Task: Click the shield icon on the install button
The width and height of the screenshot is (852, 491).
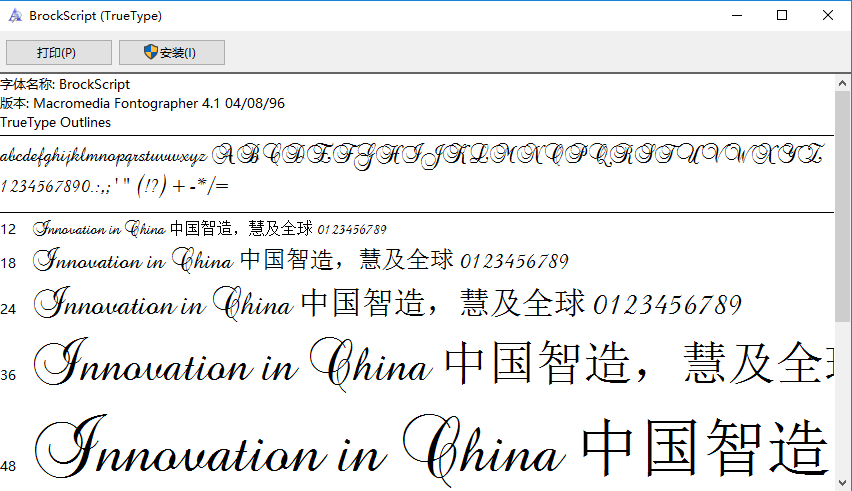Action: tap(150, 52)
